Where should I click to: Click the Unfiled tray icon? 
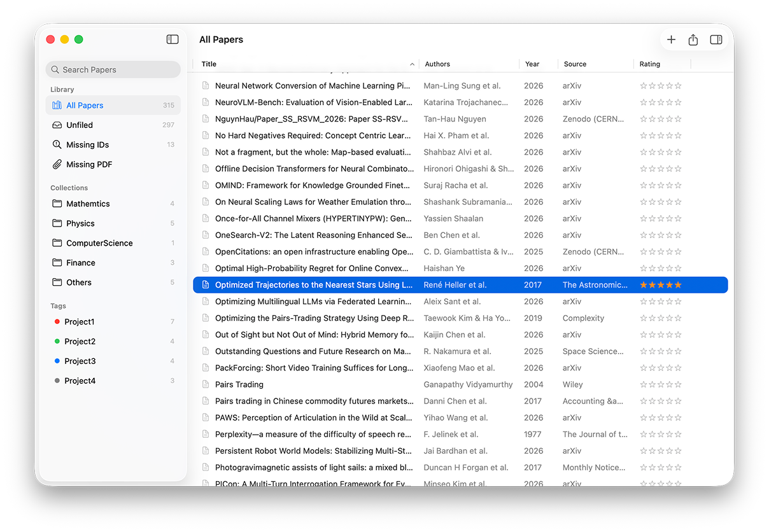point(57,125)
